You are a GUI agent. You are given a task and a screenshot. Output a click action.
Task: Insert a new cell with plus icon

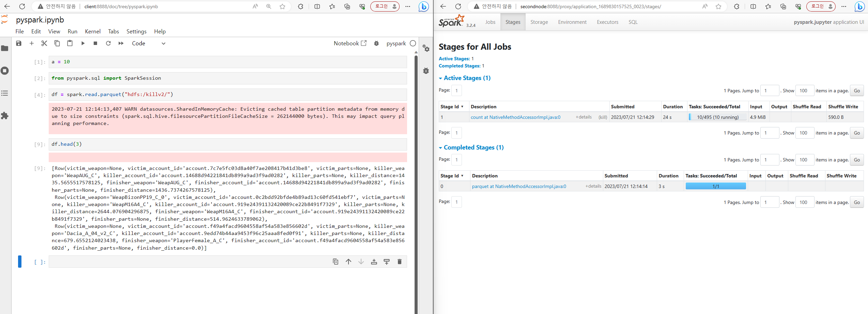32,43
